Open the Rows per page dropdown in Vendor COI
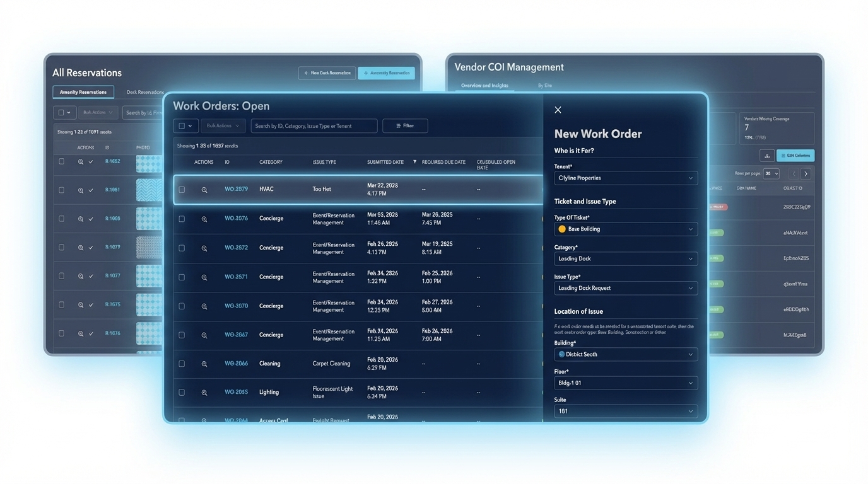868x484 pixels. click(x=771, y=173)
